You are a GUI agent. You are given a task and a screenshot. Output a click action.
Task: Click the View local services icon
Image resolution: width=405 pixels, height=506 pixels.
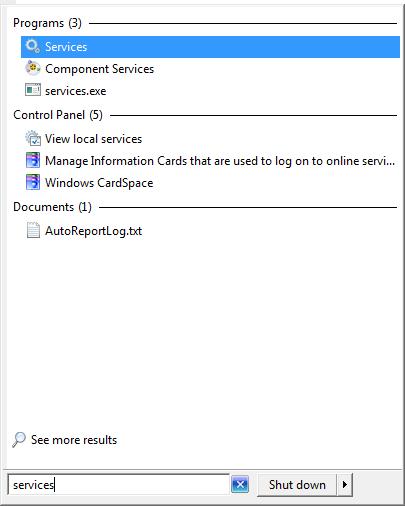click(x=33, y=138)
